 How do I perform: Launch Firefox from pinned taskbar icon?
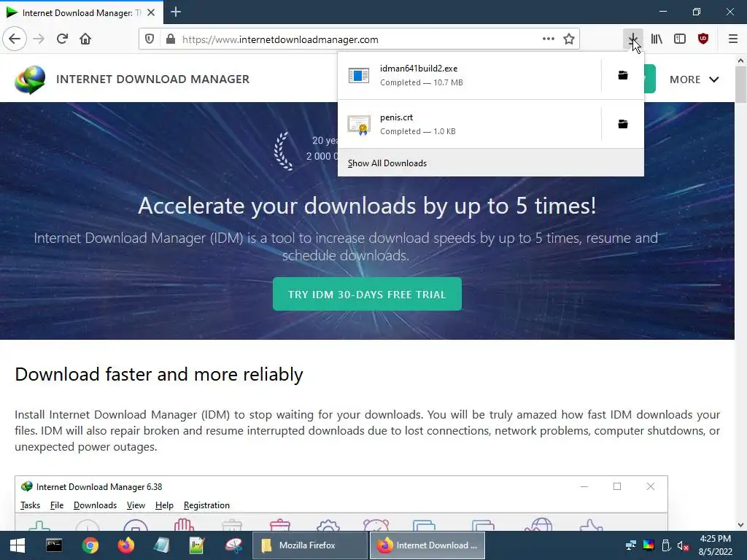[x=125, y=545]
